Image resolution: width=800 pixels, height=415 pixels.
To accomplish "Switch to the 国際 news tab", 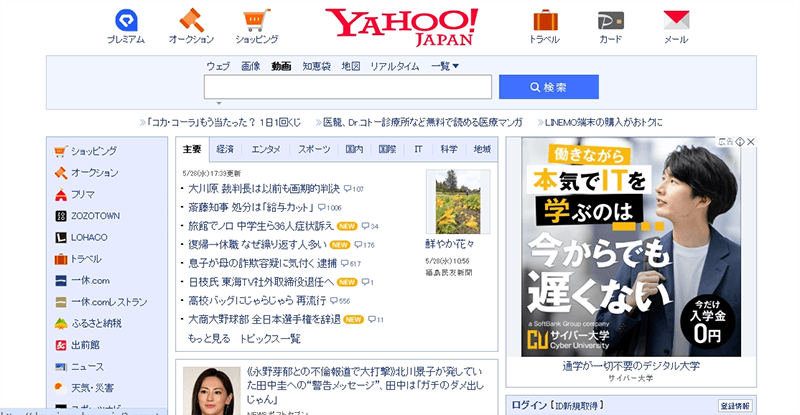I will coord(387,149).
